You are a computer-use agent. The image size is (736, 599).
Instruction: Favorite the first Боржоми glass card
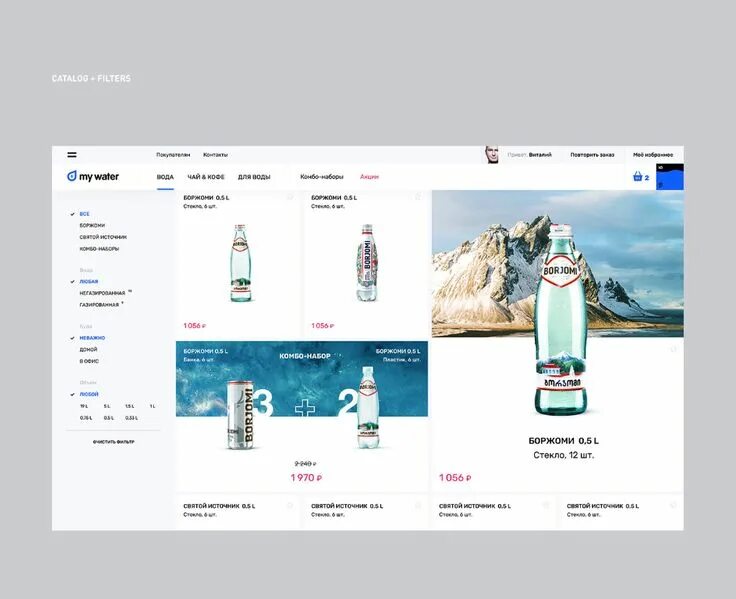tap(291, 197)
